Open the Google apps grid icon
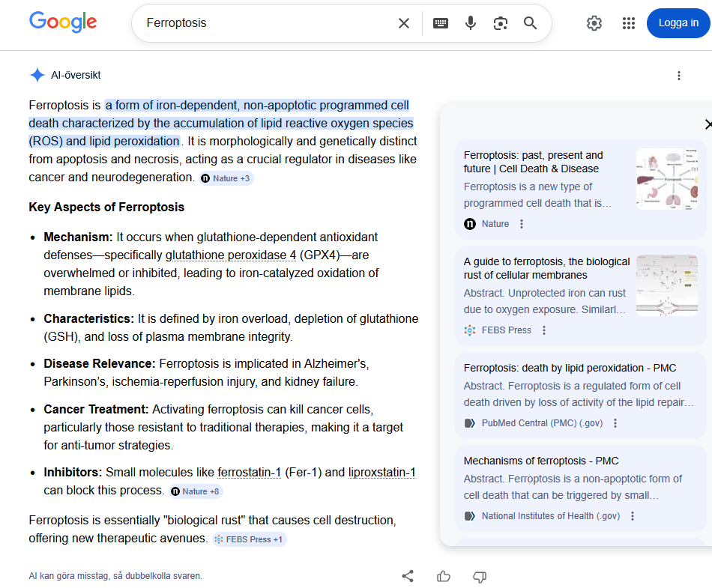Image resolution: width=712 pixels, height=588 pixels. click(629, 23)
